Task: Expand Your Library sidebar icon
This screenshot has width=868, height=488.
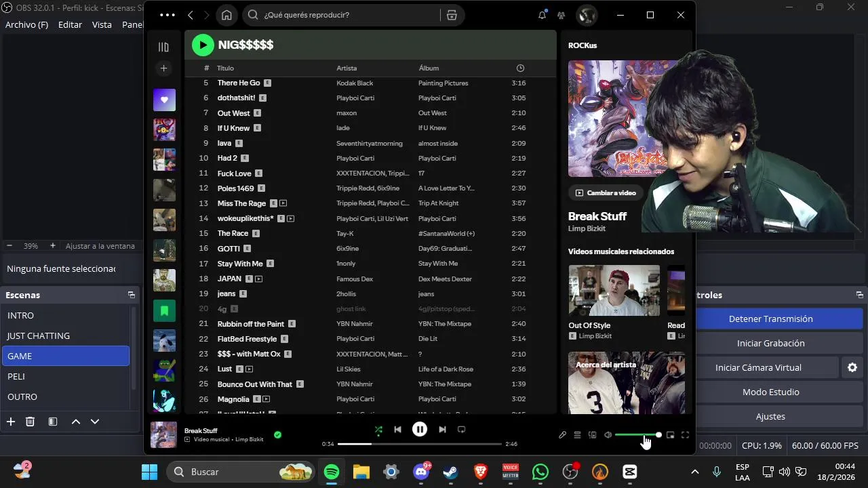Action: pos(163,47)
